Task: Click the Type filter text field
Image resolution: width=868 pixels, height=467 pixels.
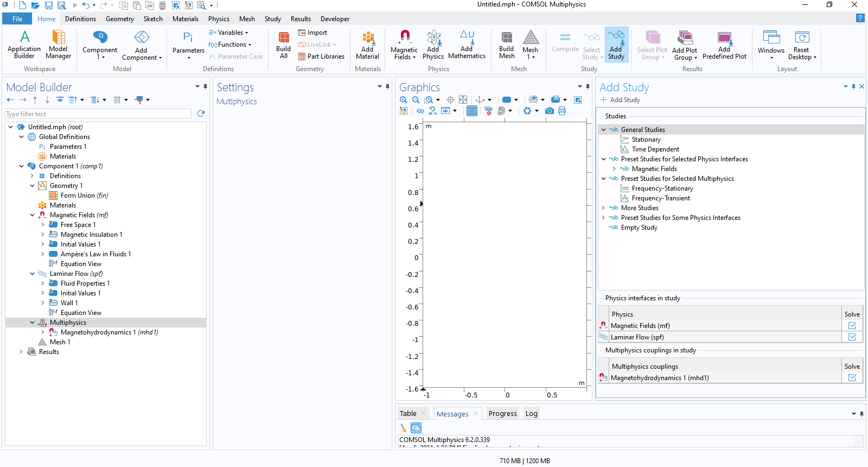Action: [98, 114]
